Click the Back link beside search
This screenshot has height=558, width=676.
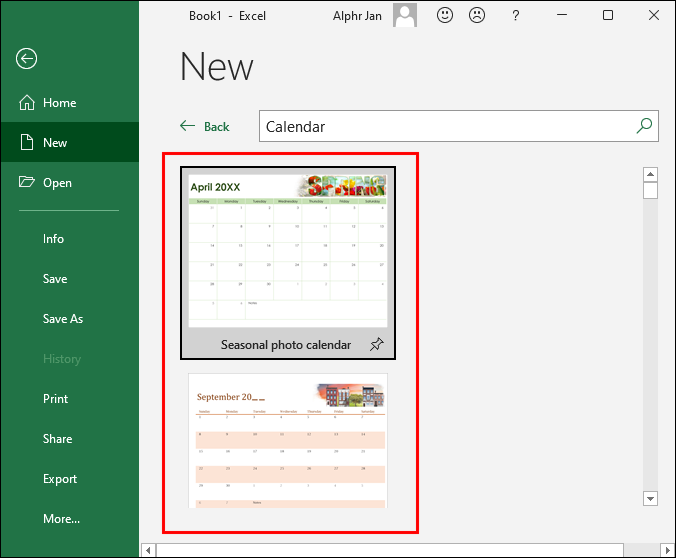click(x=205, y=126)
